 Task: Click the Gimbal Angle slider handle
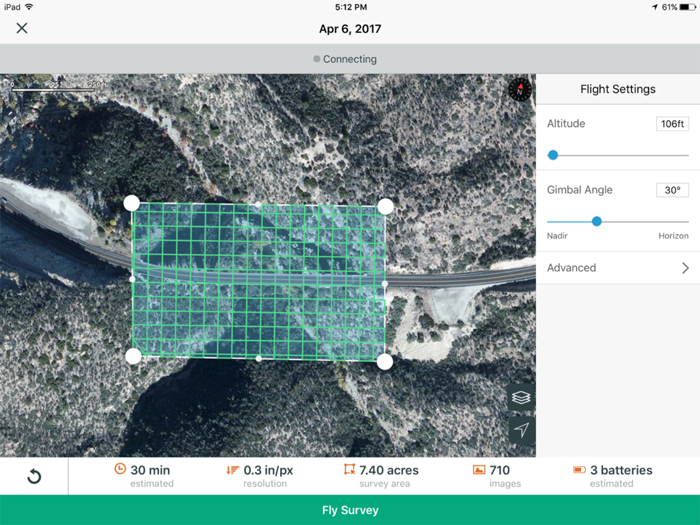pyautogui.click(x=597, y=221)
